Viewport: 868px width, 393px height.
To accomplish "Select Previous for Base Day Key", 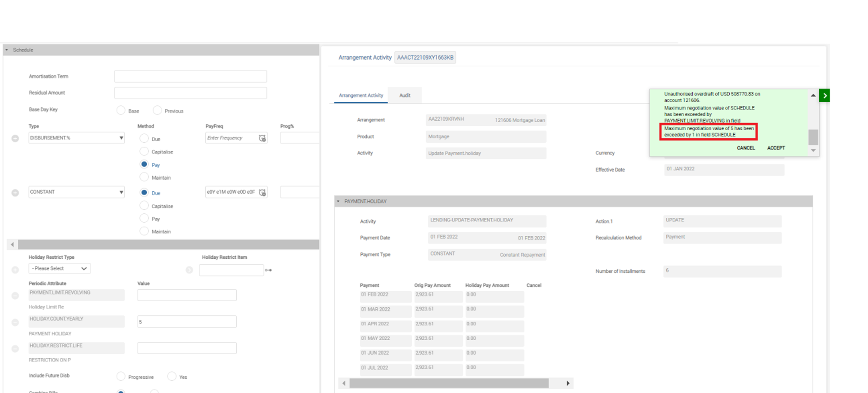I will point(157,111).
